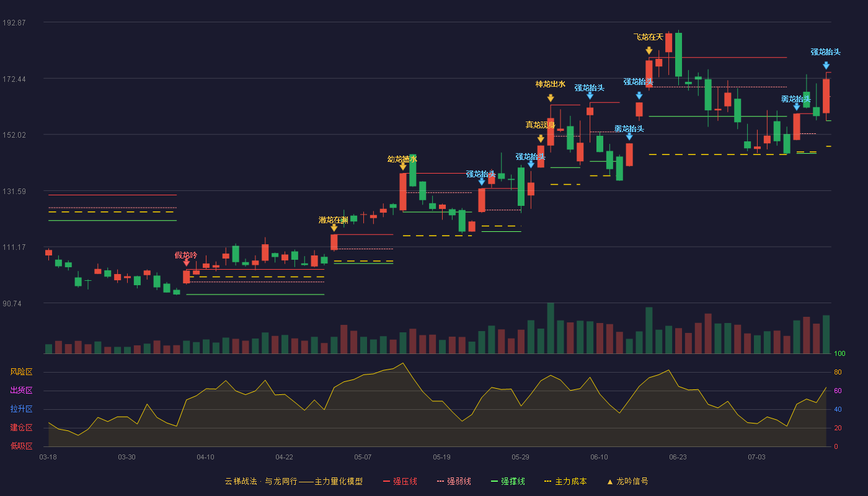The width and height of the screenshot is (868, 496).
Task: Select the 强弱线 legend entry
Action: click(x=454, y=481)
